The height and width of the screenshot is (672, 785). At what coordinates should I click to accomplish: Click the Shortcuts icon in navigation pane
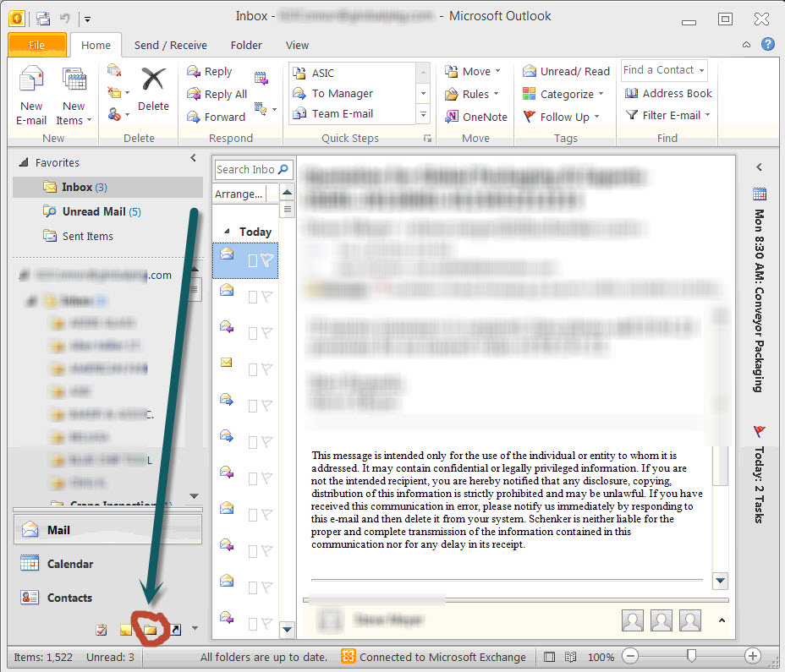coord(174,629)
